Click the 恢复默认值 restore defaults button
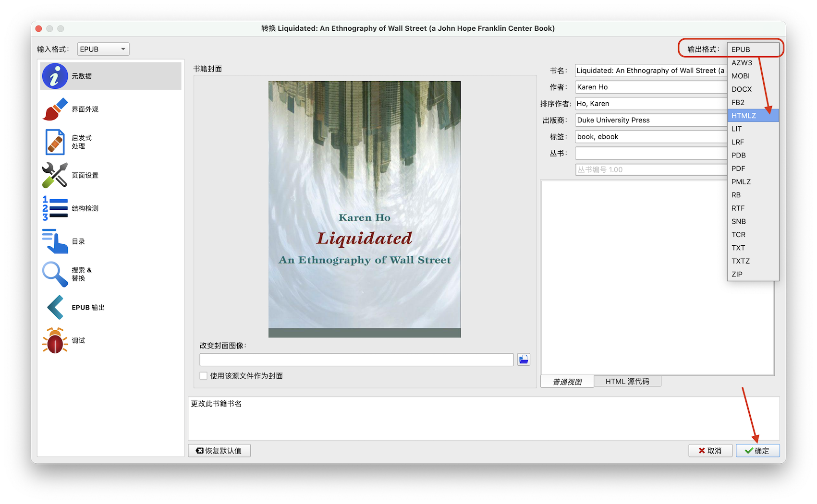The width and height of the screenshot is (817, 504). pyautogui.click(x=219, y=450)
